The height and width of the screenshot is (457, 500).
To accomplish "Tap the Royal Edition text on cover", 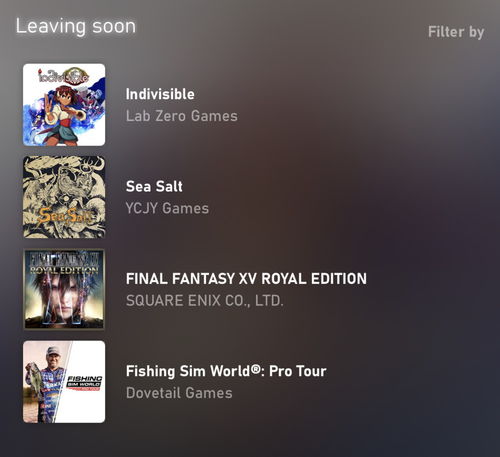I will pos(64,270).
